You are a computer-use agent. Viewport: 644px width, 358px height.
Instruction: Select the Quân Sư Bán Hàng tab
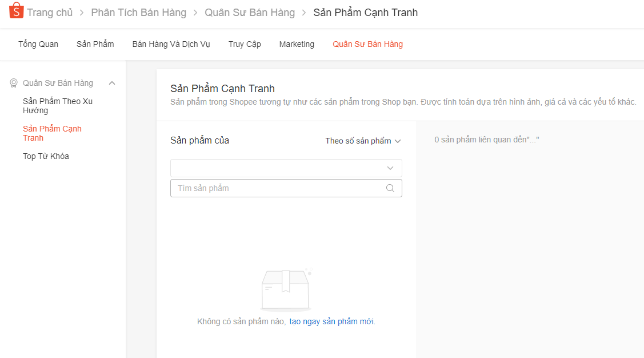367,44
